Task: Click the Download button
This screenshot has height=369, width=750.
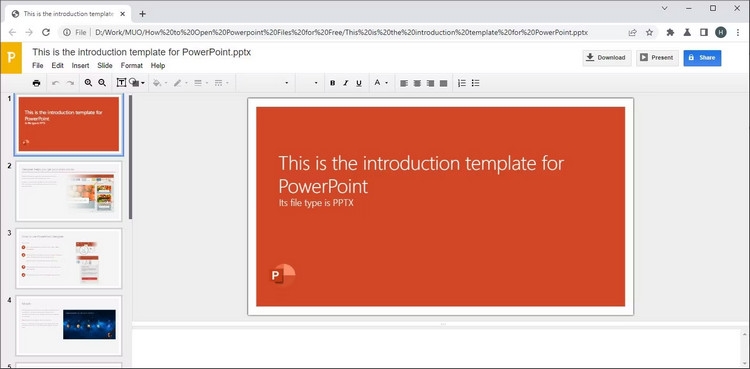Action: click(x=607, y=57)
